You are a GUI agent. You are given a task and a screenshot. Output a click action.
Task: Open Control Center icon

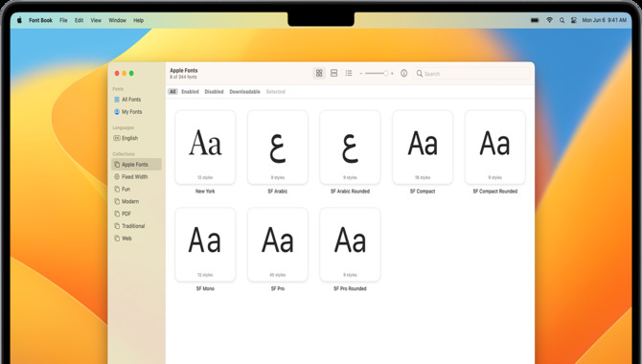click(574, 20)
